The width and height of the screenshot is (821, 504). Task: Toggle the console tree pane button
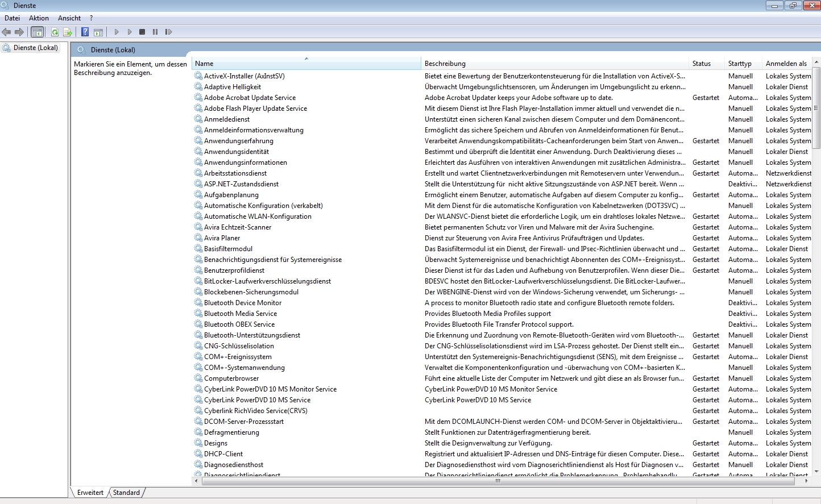[x=38, y=32]
